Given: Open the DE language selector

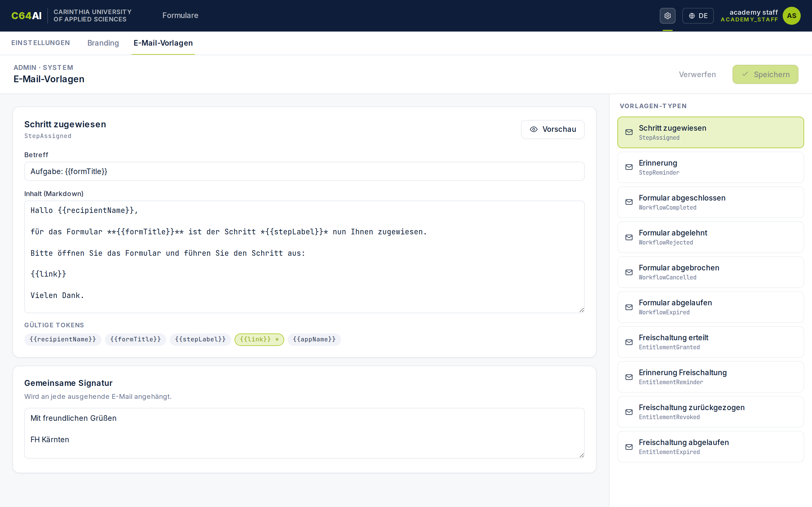Looking at the screenshot, I should pos(698,16).
